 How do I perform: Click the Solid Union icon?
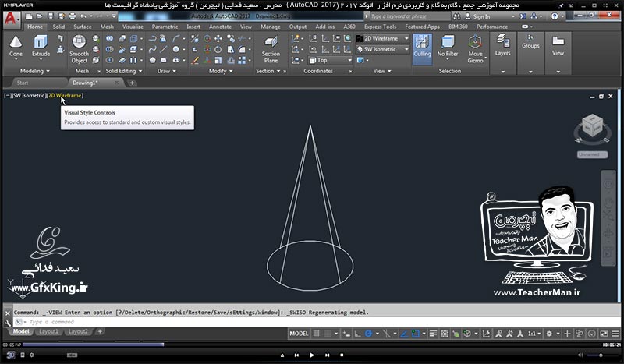pyautogui.click(x=109, y=39)
